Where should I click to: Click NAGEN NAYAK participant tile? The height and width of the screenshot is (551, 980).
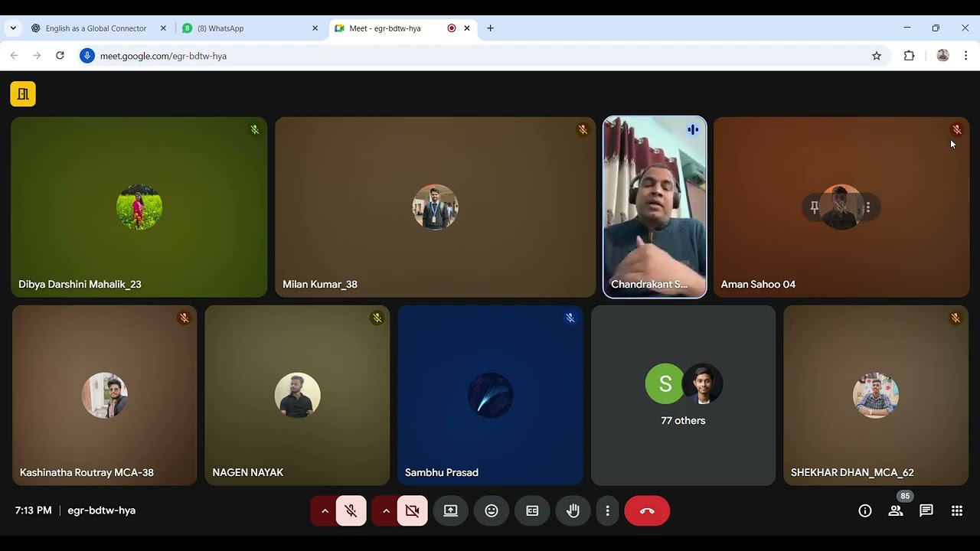click(x=297, y=395)
